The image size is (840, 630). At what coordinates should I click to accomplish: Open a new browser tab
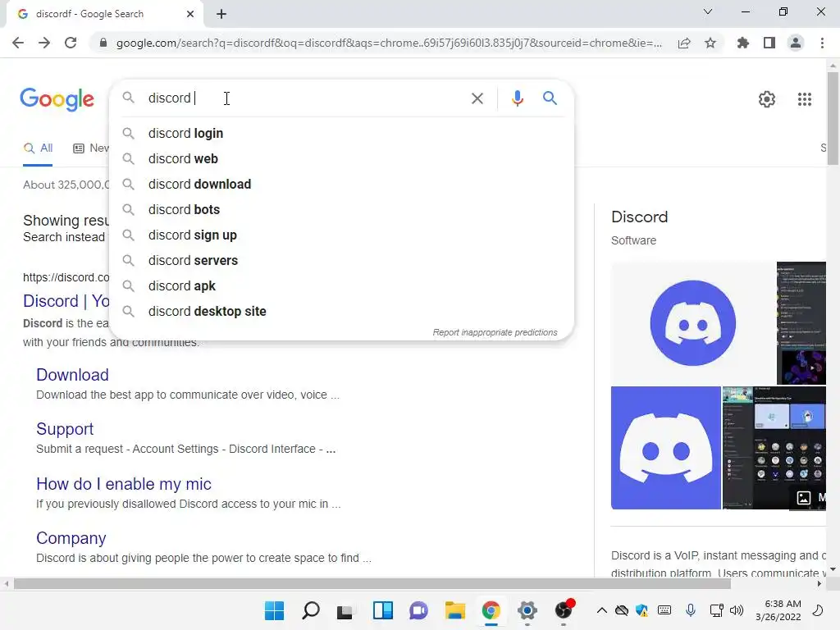(221, 14)
